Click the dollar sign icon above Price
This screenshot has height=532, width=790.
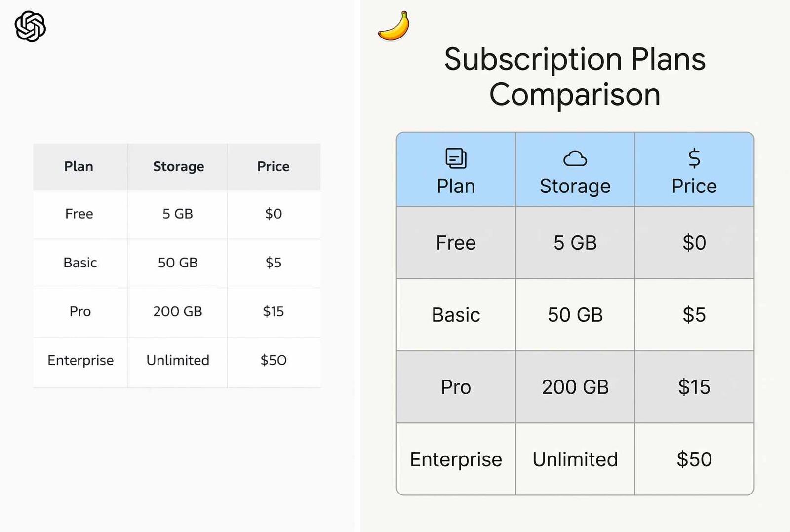[x=694, y=158]
